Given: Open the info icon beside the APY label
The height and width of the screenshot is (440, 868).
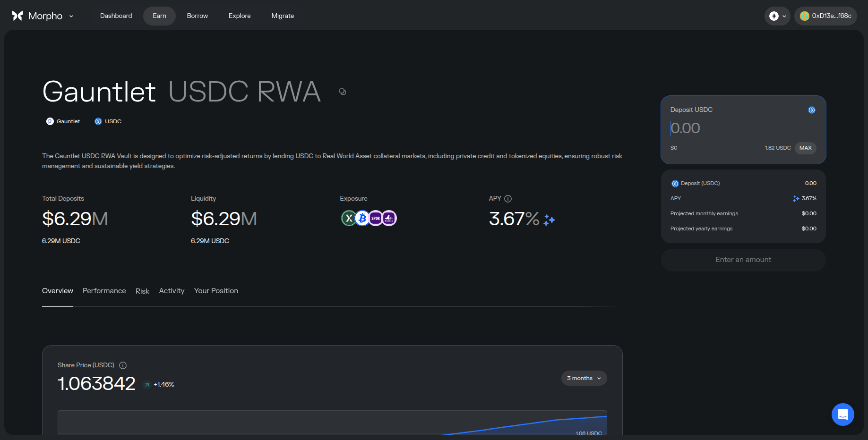Looking at the screenshot, I should tap(508, 199).
